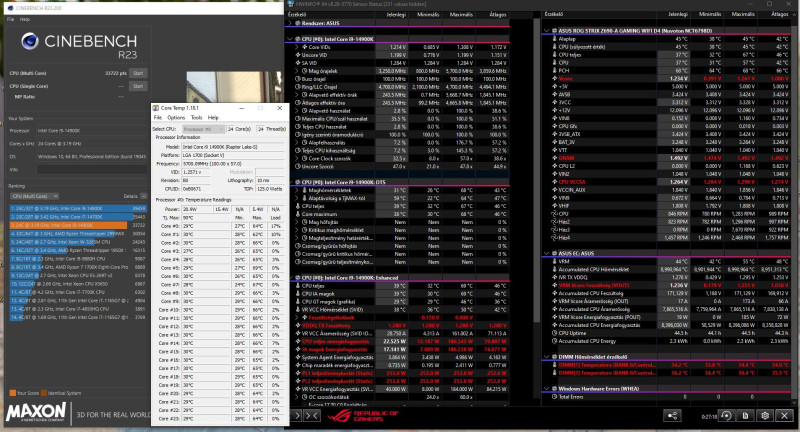Open Core Temp Select CPU dropdown
The width and height of the screenshot is (800, 432).
[204, 129]
